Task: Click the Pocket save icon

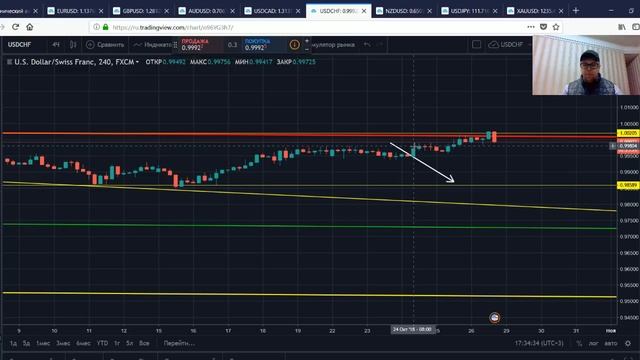Action: pos(543,27)
